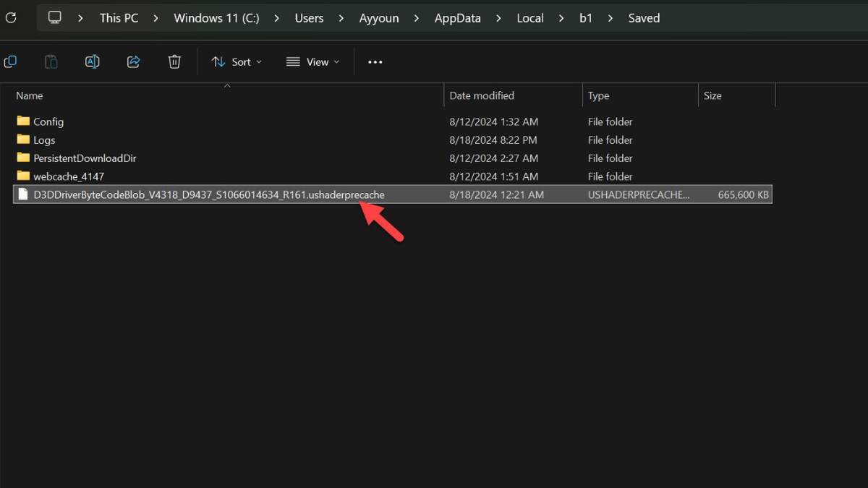Go to Windows 11 (C:) breadcrumb
868x488 pixels.
pos(216,18)
